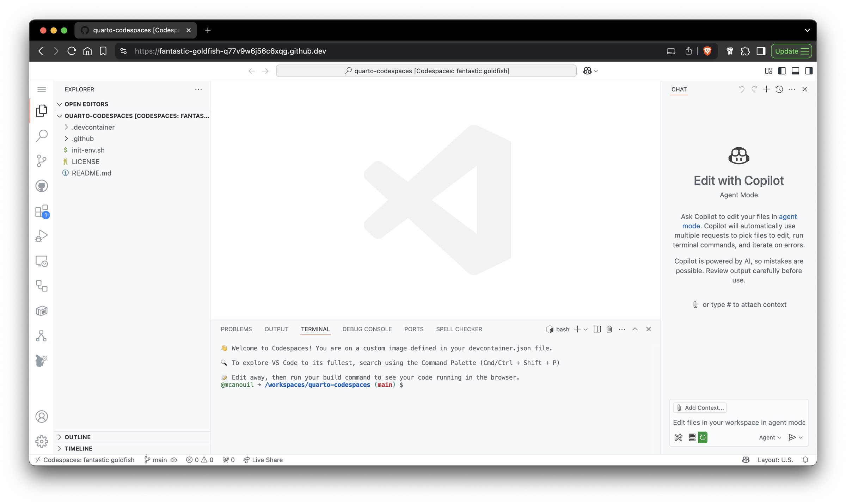This screenshot has width=846, height=504.
Task: Open the Run and Debug view
Action: tap(42, 235)
